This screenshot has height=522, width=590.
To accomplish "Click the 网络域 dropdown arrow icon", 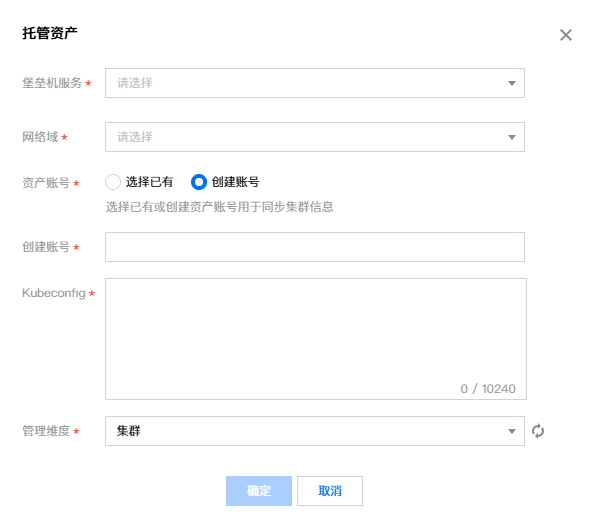I will point(512,137).
